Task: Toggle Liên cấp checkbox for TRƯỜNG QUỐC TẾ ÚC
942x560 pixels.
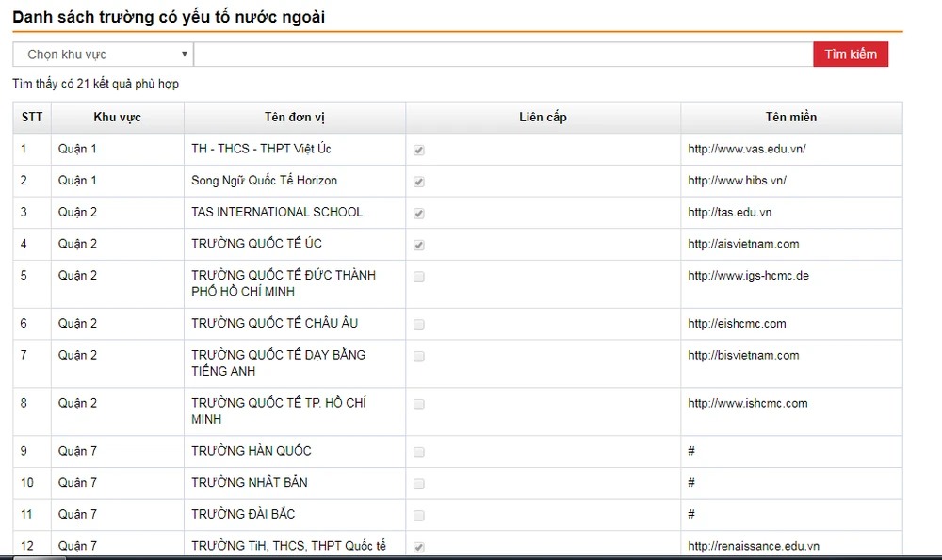Action: tap(419, 245)
